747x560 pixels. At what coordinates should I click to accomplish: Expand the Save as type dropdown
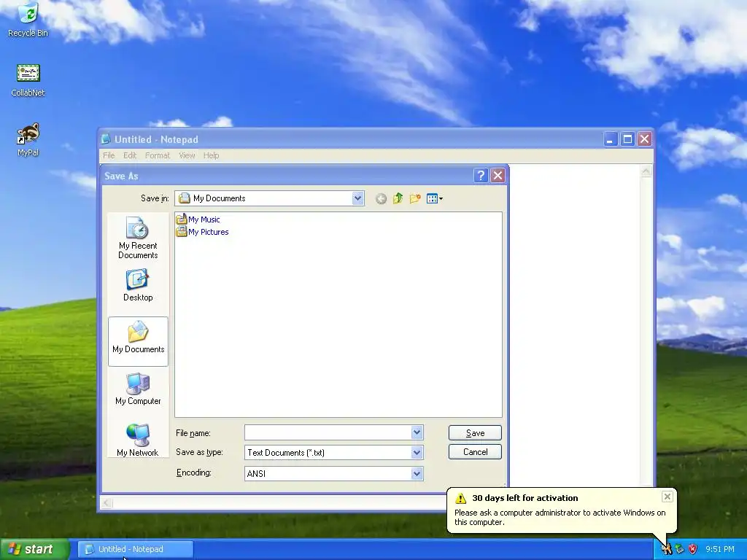pos(417,452)
